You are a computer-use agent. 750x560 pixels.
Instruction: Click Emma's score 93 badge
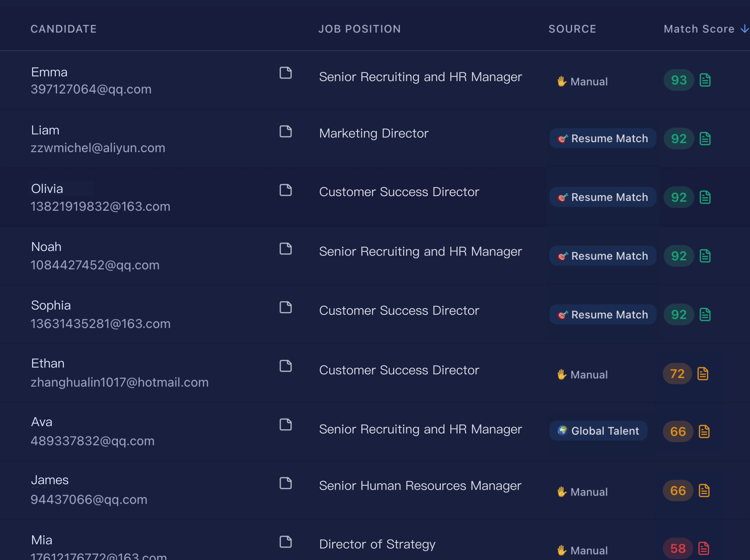679,80
